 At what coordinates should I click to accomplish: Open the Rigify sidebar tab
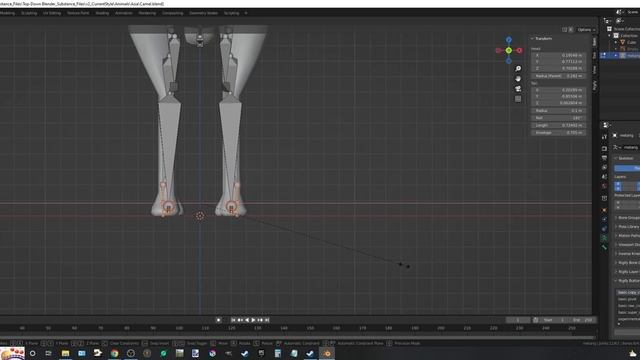pos(595,85)
